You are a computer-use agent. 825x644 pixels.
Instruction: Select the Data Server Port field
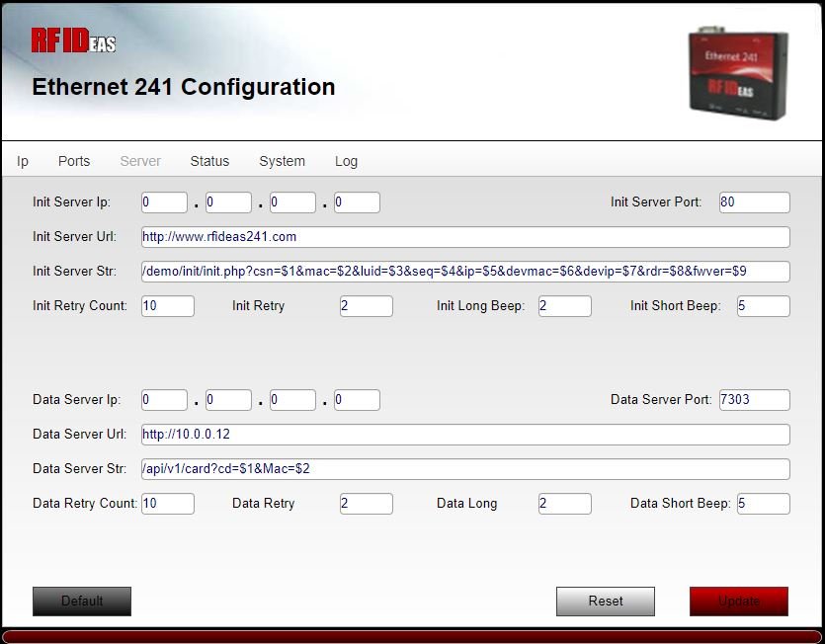click(x=754, y=399)
